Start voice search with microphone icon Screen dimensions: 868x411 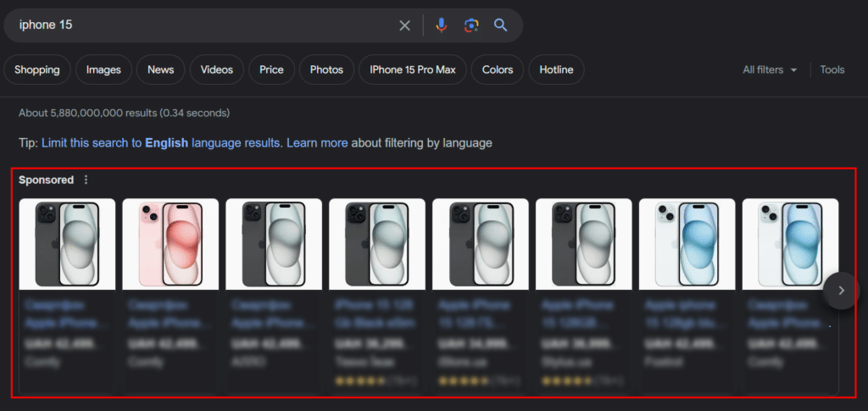point(441,25)
